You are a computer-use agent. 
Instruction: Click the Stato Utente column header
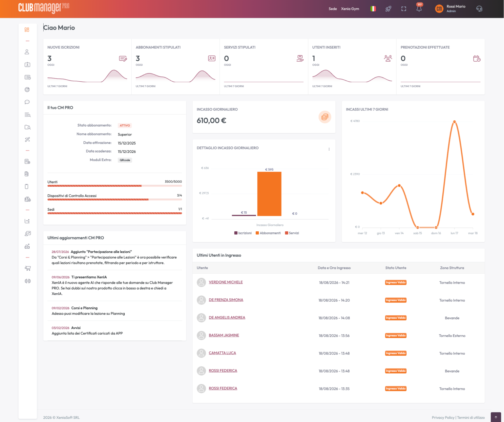point(396,268)
